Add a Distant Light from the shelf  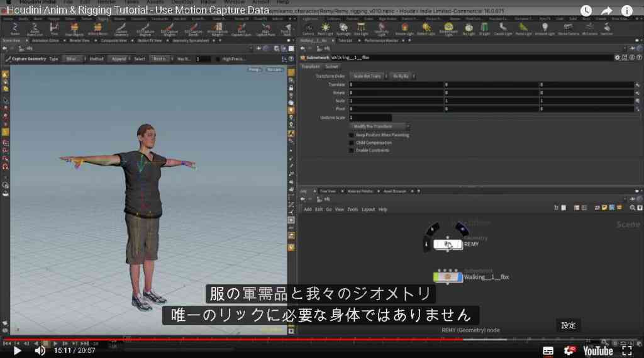pos(426,29)
